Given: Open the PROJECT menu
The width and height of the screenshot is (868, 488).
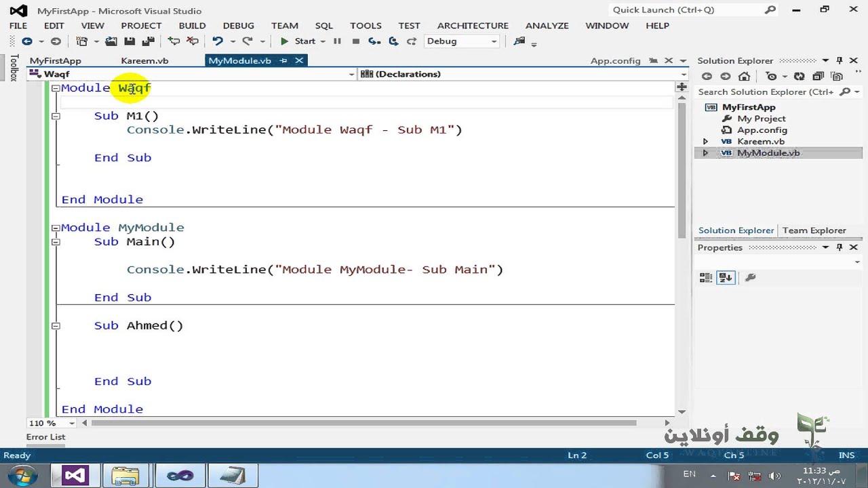Looking at the screenshot, I should (141, 26).
